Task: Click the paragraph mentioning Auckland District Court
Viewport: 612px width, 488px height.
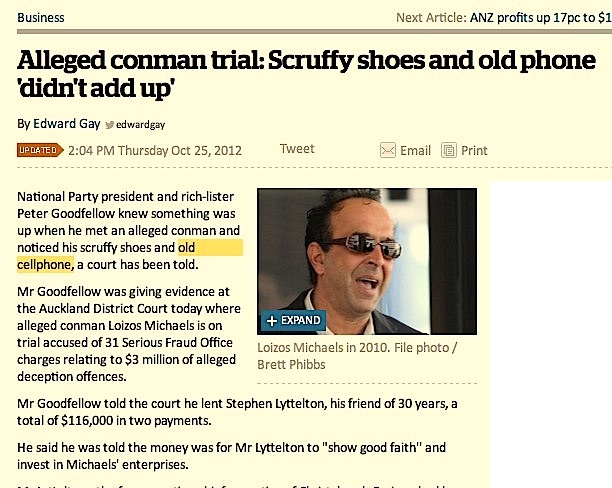Action: pos(129,334)
